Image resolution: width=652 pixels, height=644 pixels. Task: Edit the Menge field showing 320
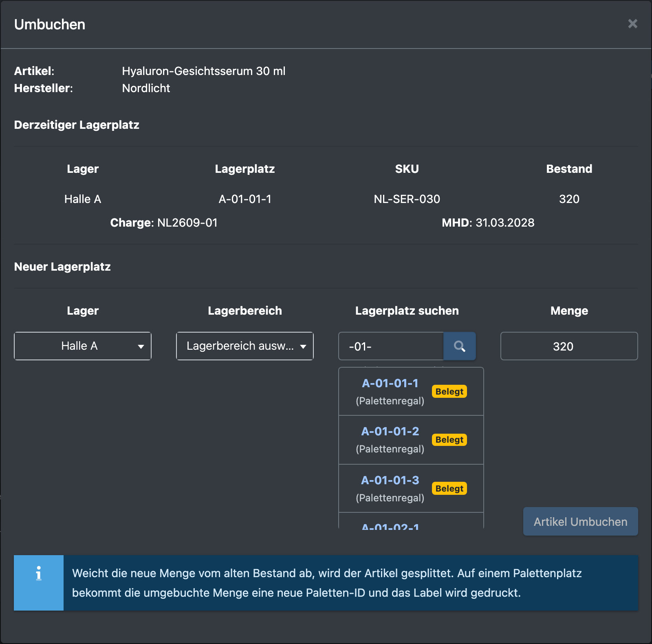(569, 346)
